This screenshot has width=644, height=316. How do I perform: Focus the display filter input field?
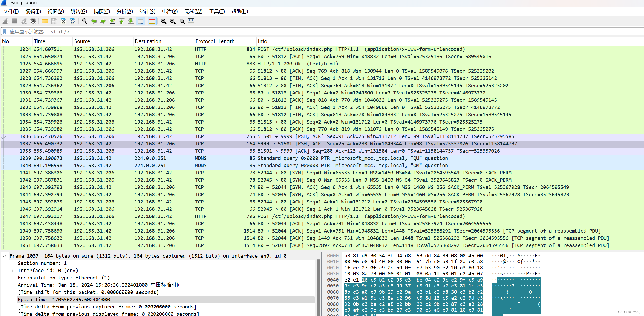[323, 31]
